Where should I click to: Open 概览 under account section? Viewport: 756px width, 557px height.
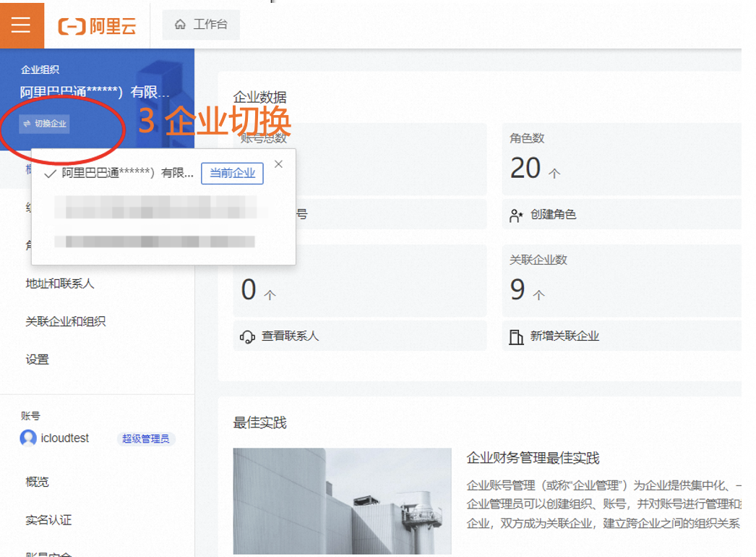[37, 482]
